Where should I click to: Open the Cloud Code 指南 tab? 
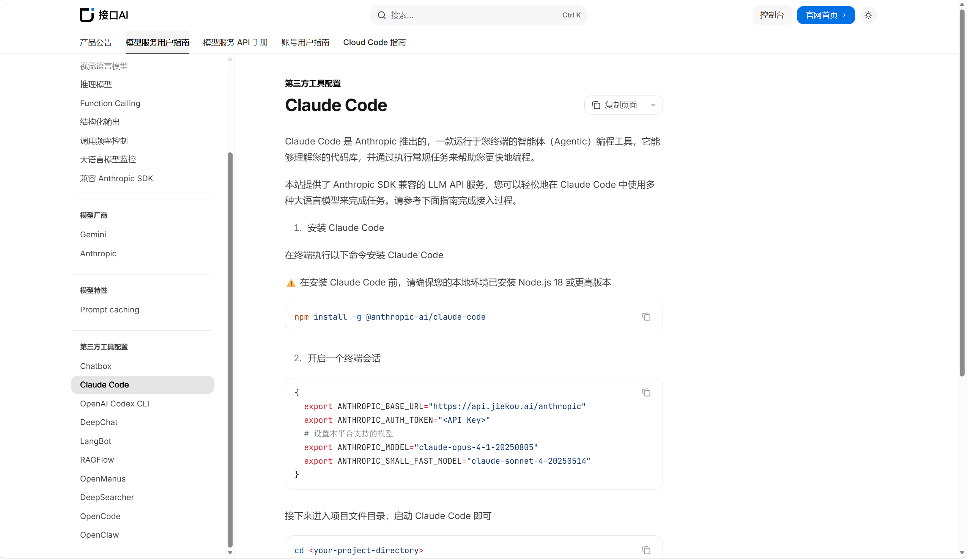pos(375,42)
